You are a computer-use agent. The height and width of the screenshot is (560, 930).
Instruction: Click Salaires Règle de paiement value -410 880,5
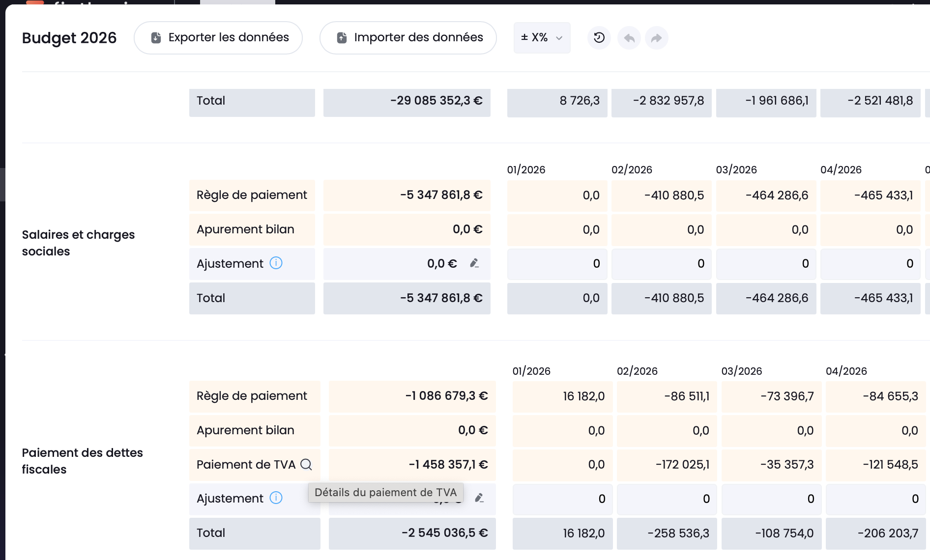point(662,196)
